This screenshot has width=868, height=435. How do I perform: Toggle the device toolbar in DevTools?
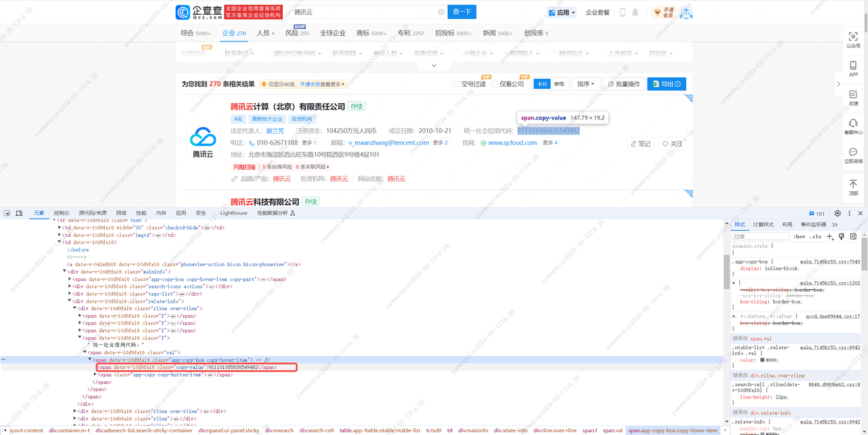(x=18, y=213)
